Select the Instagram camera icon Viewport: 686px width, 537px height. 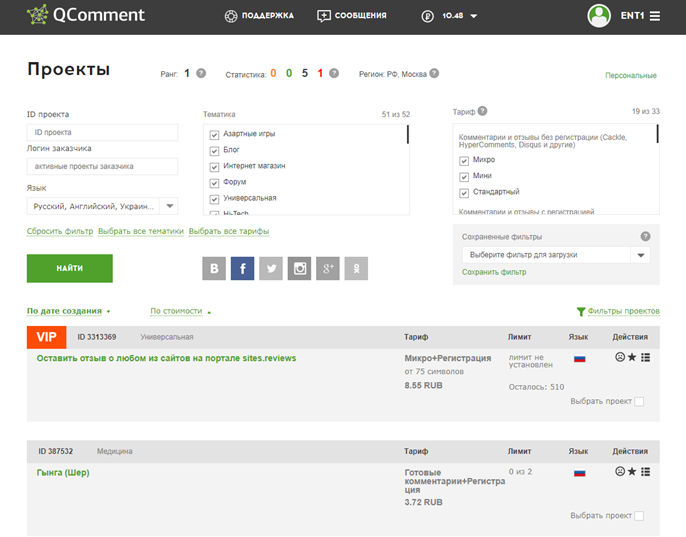click(x=299, y=268)
